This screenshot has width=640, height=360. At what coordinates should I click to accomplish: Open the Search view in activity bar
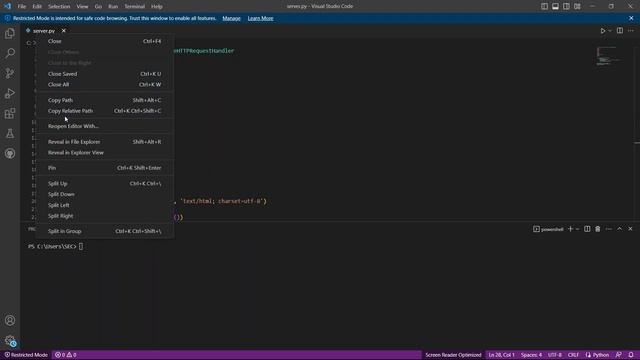[x=10, y=53]
